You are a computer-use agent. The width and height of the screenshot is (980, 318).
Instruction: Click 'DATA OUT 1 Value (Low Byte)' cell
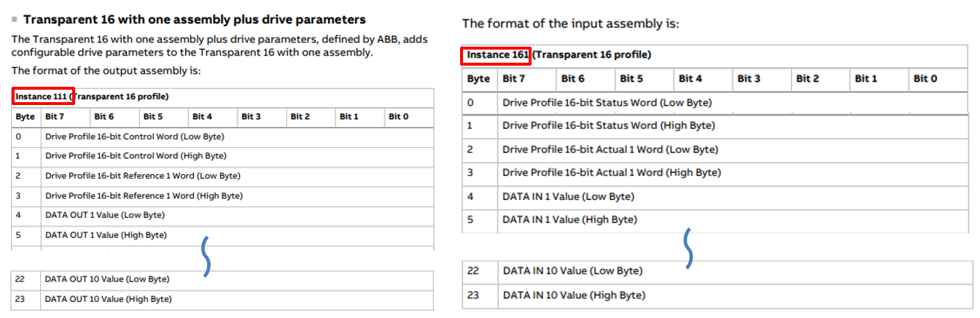pos(105,215)
